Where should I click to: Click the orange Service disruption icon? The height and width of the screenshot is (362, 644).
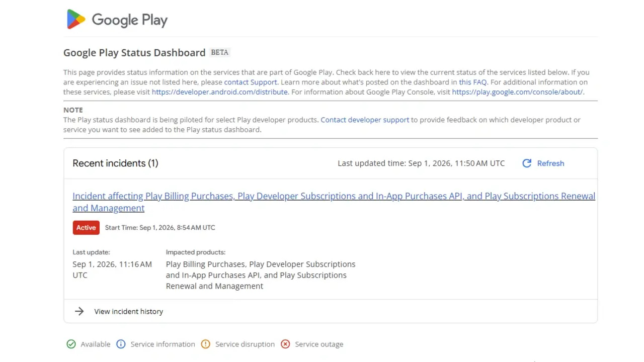[205, 344]
